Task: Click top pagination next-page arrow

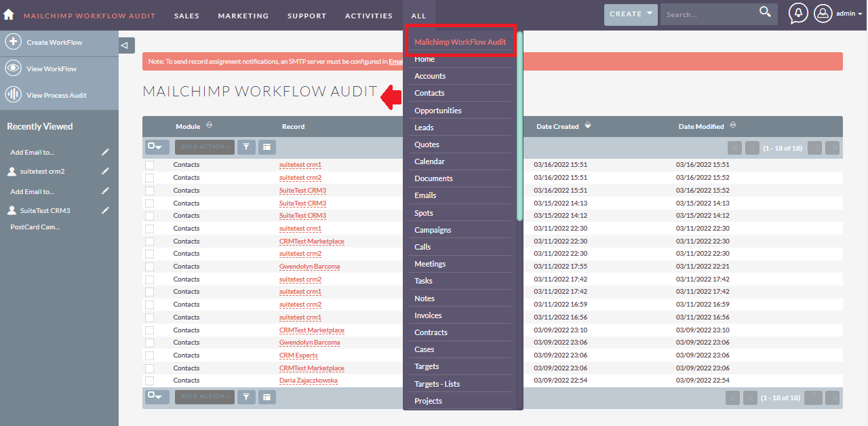Action: pos(814,147)
